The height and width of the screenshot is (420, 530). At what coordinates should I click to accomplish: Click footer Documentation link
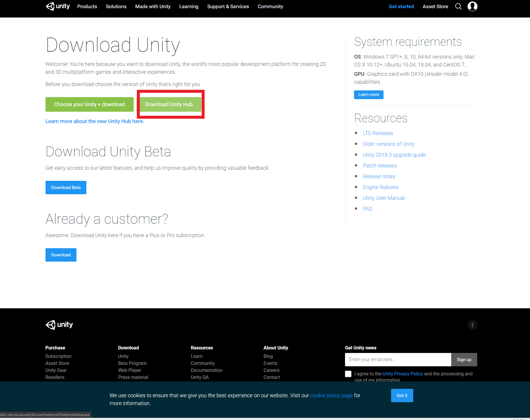click(207, 370)
